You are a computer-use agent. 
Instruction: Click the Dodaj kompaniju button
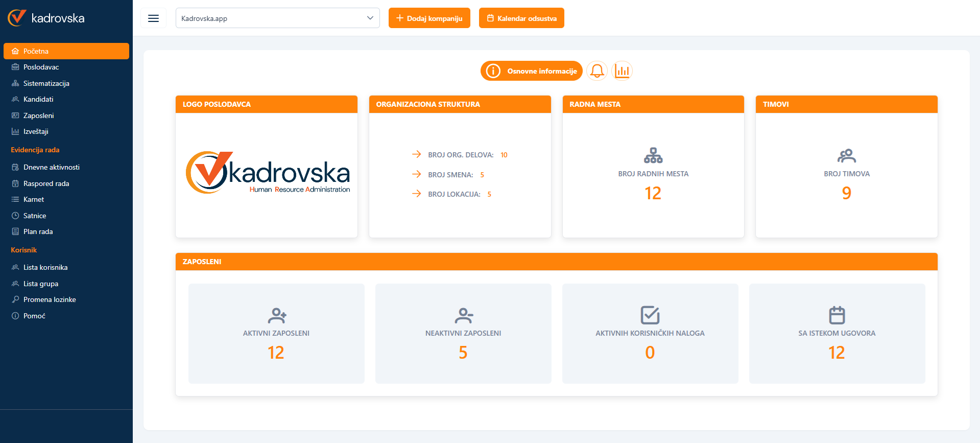429,18
